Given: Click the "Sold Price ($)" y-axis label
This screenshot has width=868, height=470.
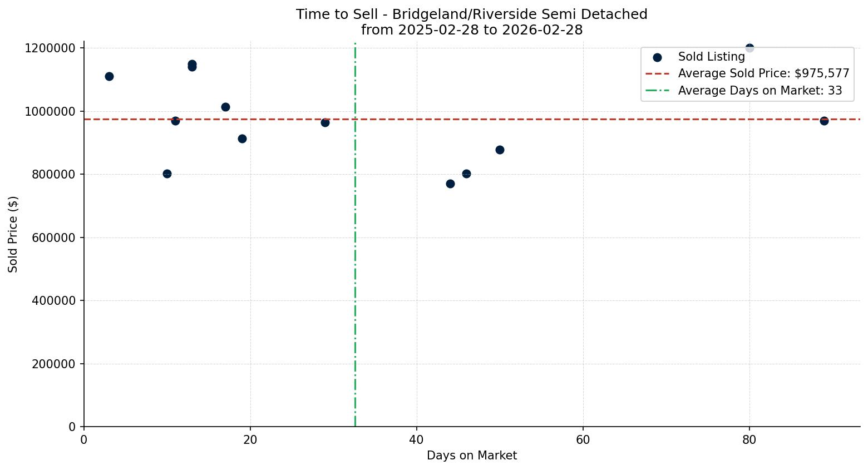Looking at the screenshot, I should pyautogui.click(x=13, y=234).
